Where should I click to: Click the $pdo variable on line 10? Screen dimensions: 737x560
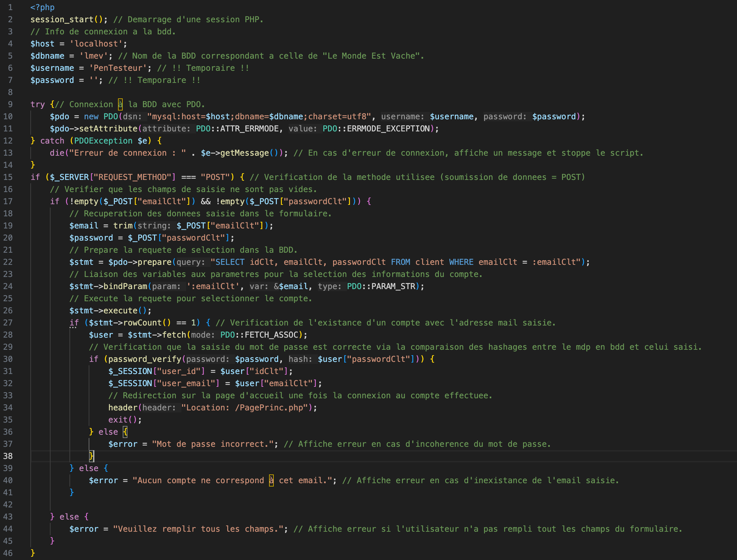coord(60,116)
